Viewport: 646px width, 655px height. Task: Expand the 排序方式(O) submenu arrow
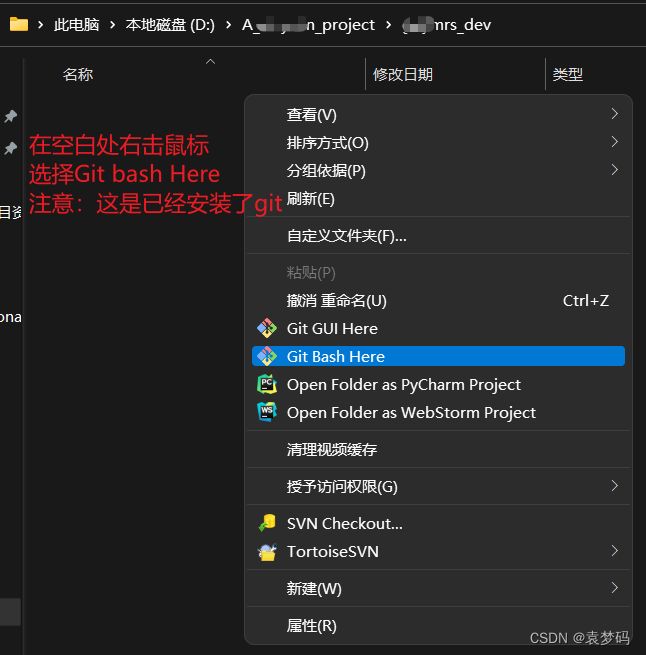pyautogui.click(x=614, y=142)
